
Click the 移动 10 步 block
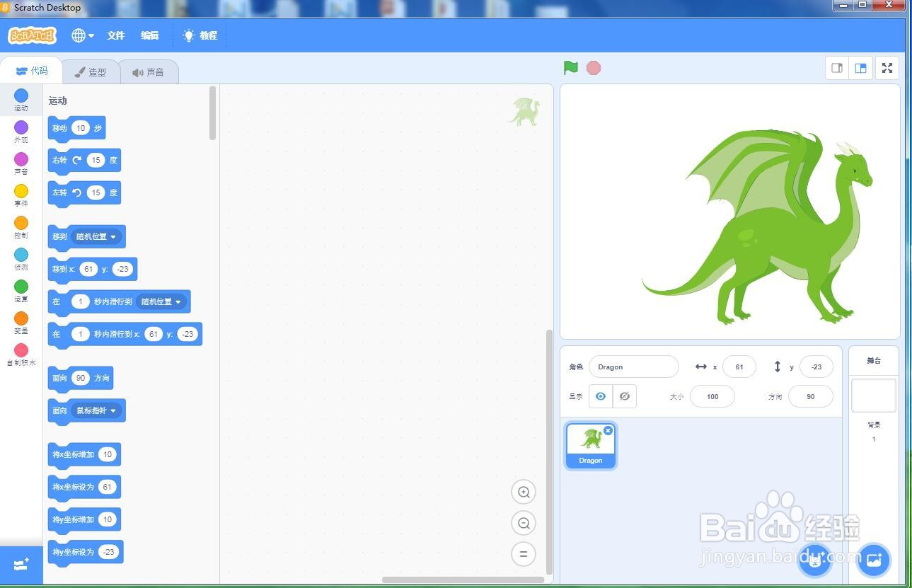point(76,129)
